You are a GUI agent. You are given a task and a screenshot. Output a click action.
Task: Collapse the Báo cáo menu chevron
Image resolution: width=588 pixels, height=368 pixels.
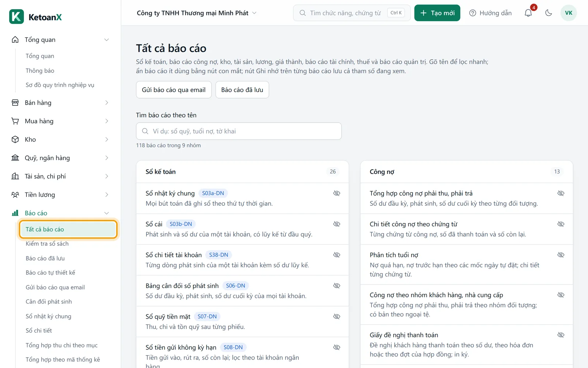coord(107,213)
